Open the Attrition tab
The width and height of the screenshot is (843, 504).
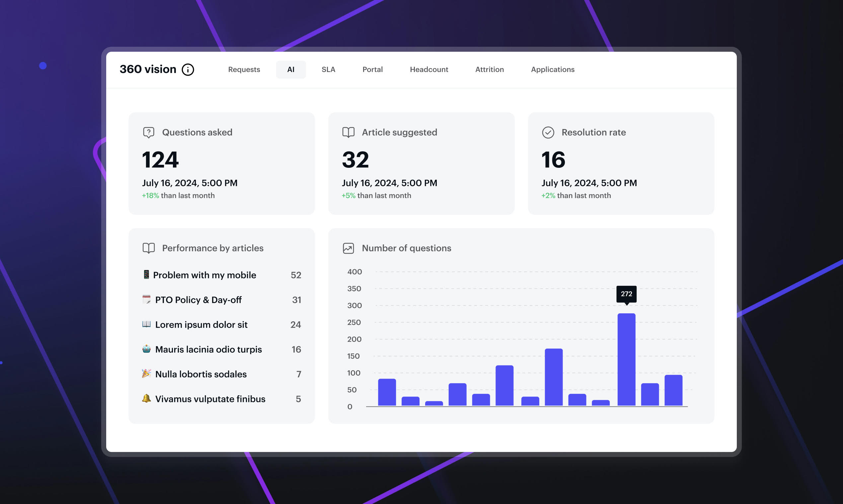click(490, 70)
